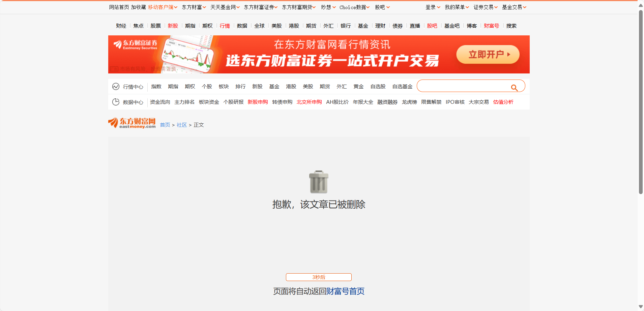Image resolution: width=644 pixels, height=311 pixels.
Task: Open the 基金吧 channel
Action: (x=452, y=26)
